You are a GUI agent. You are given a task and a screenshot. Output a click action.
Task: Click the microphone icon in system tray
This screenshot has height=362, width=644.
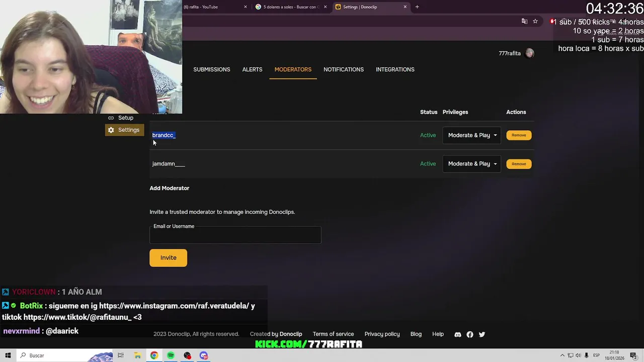coord(586,355)
